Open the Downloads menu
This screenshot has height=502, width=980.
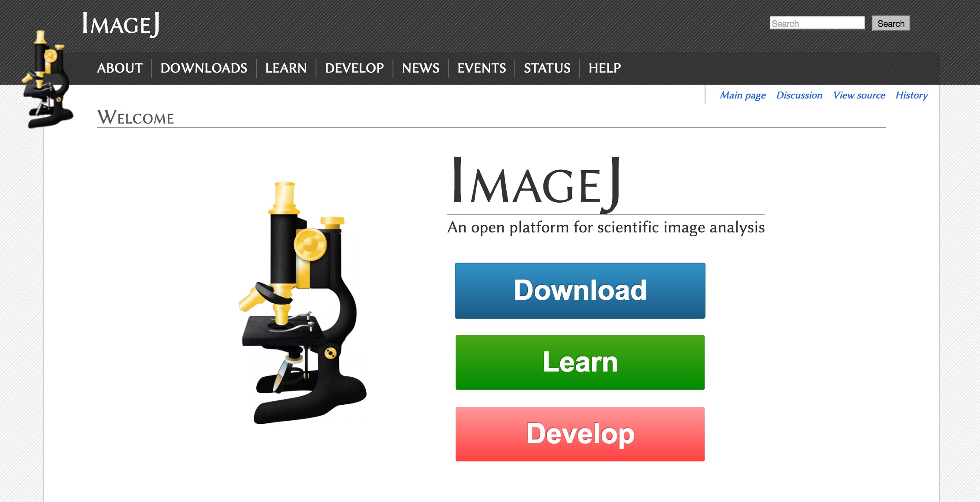coord(204,68)
